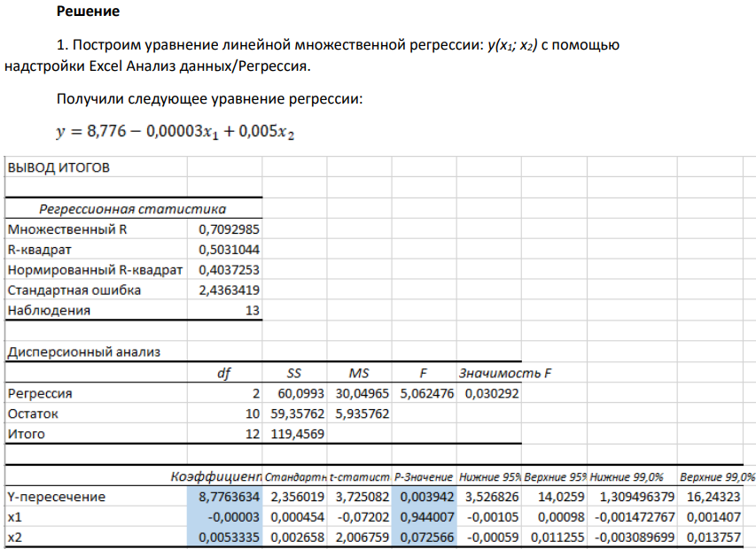Select the 'Регрессия' row label
Image resolution: width=756 pixels, height=549 pixels.
point(40,393)
